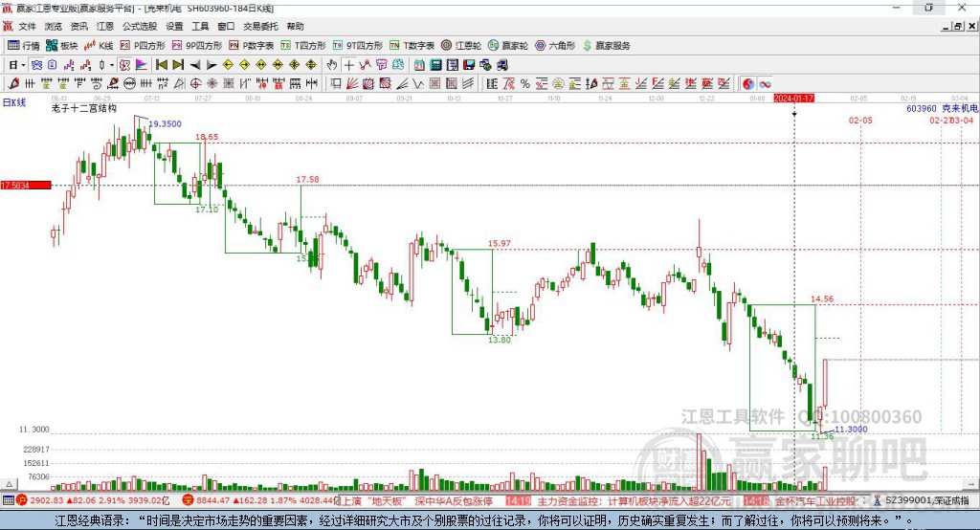Open the 工具 menu
This screenshot has width=980, height=530.
coord(200,26)
